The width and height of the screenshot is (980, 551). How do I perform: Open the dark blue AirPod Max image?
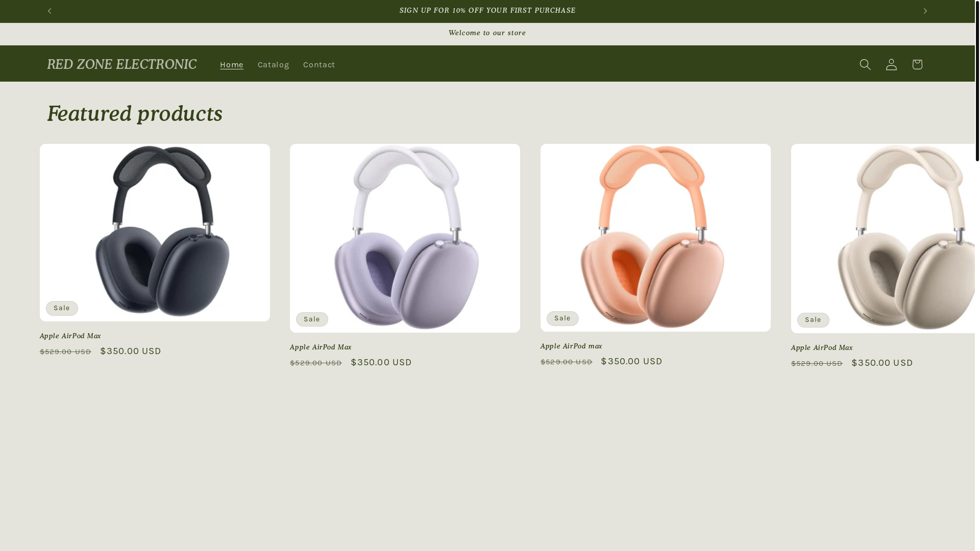tap(155, 233)
